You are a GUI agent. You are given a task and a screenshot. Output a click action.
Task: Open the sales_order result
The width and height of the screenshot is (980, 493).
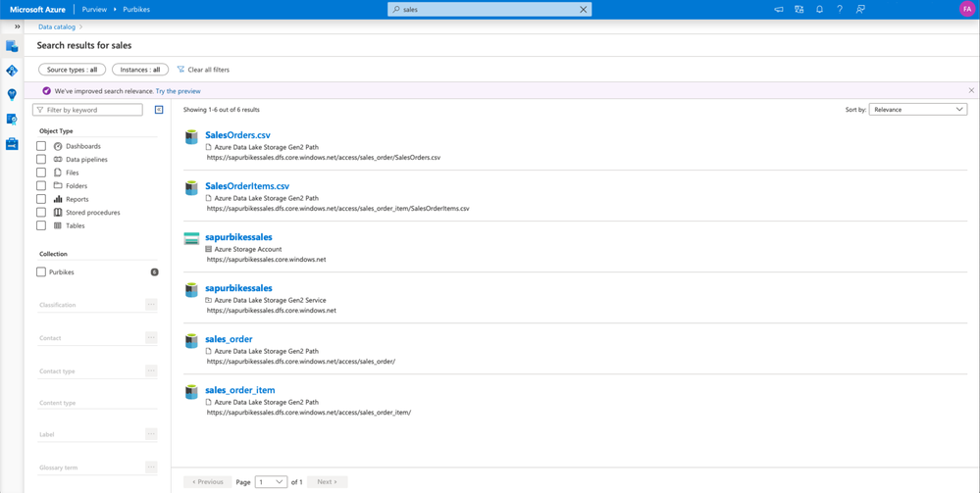click(x=229, y=339)
